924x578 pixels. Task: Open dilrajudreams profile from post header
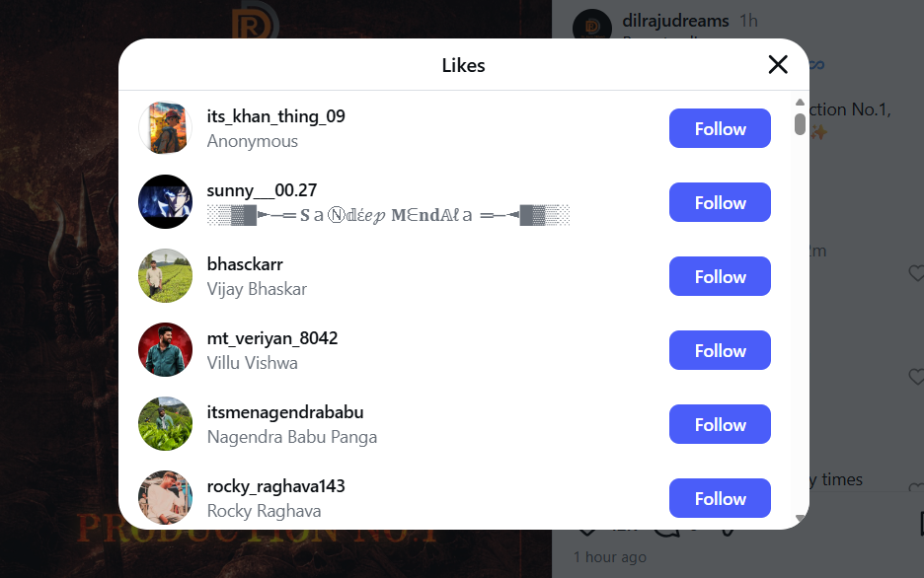(676, 21)
